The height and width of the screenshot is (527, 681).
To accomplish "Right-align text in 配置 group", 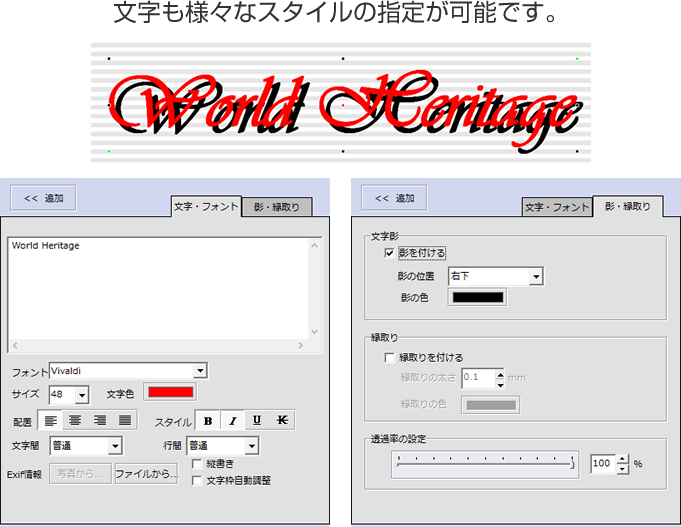I will pos(100,421).
